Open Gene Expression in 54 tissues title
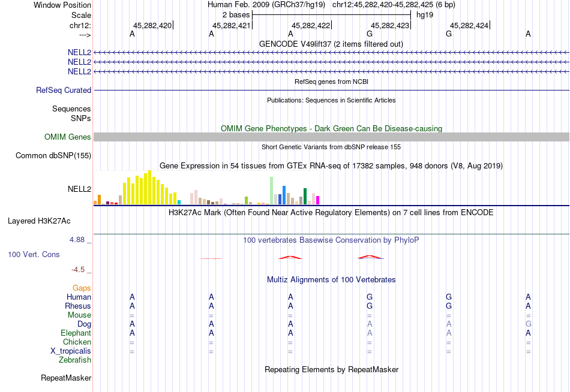This screenshot has height=392, width=570. tap(331, 166)
